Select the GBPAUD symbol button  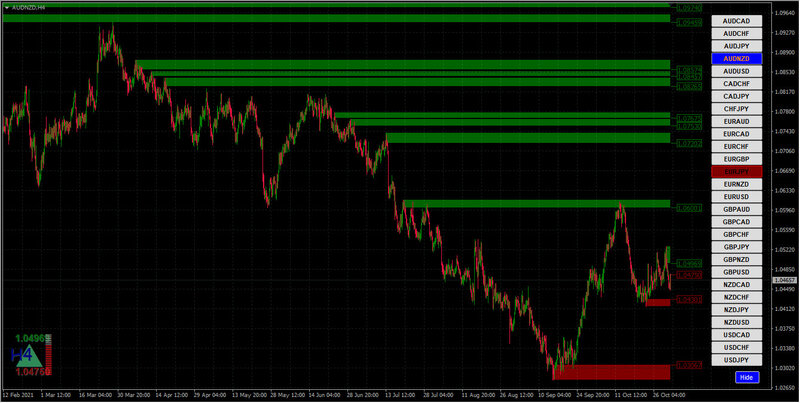pyautogui.click(x=736, y=209)
